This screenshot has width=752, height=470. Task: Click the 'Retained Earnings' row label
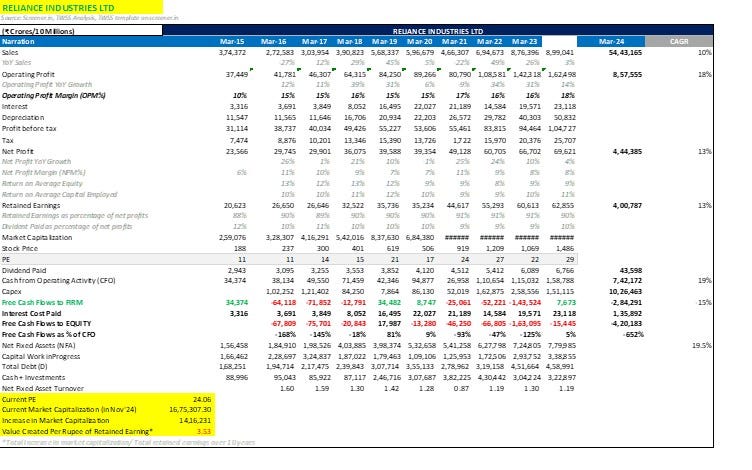tap(31, 206)
